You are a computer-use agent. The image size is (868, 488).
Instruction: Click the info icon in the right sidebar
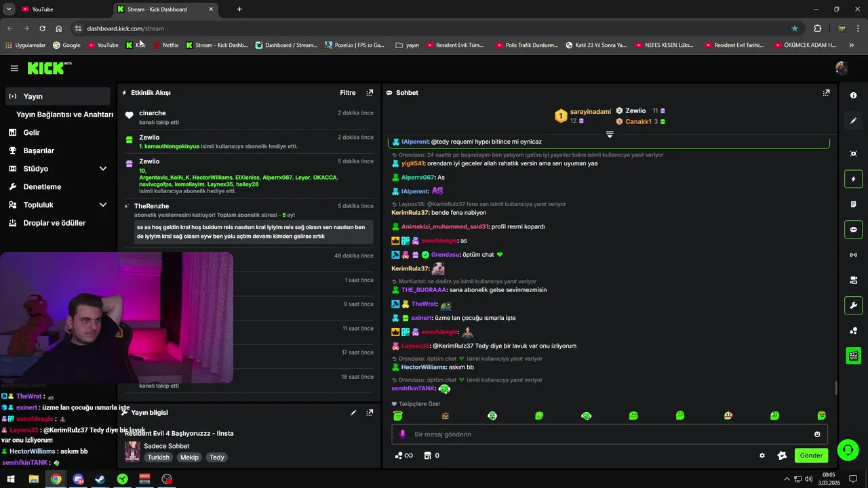853,96
